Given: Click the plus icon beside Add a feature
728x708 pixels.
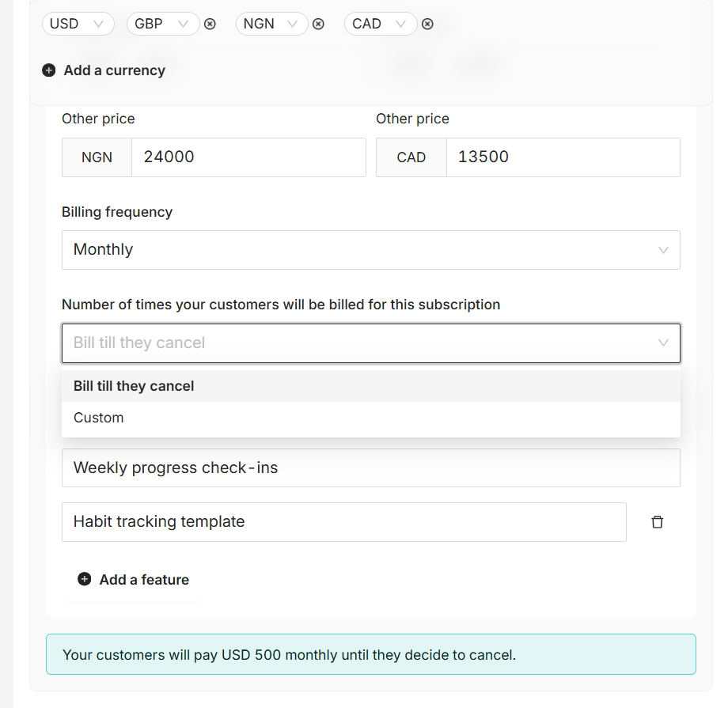Looking at the screenshot, I should coord(84,579).
